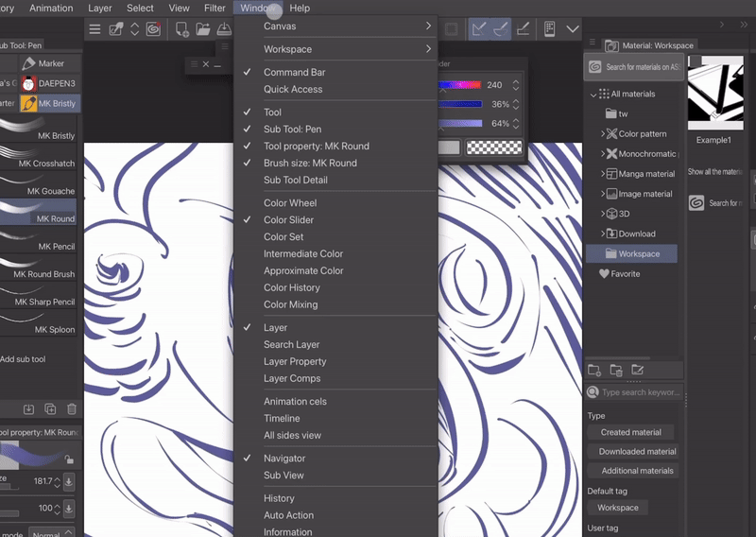Expand the Monochromatic pattern folder

pyautogui.click(x=603, y=154)
